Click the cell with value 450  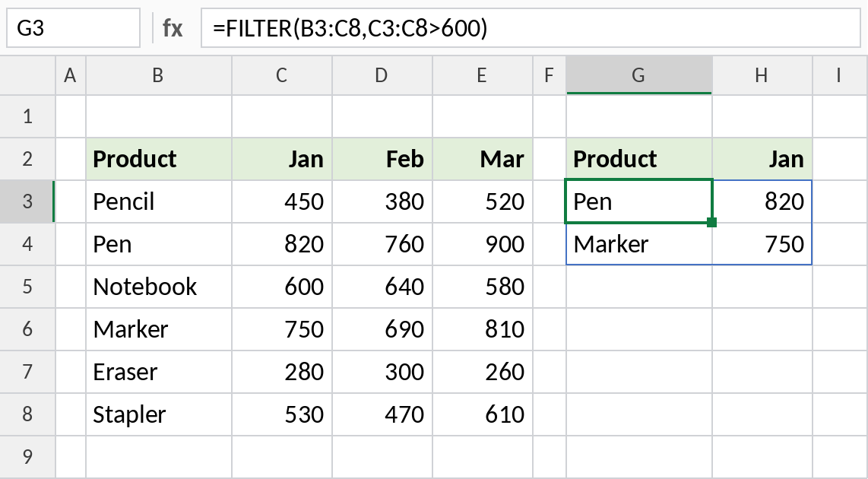point(282,201)
